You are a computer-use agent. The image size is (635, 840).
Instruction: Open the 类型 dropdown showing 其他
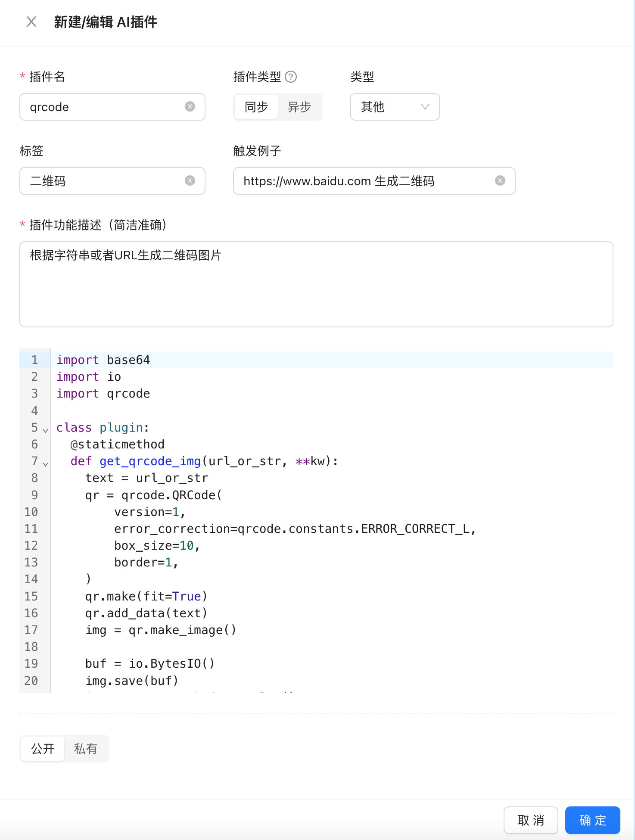(395, 107)
